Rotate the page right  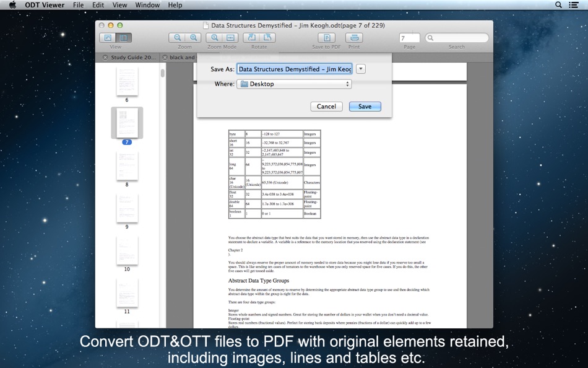coord(267,38)
